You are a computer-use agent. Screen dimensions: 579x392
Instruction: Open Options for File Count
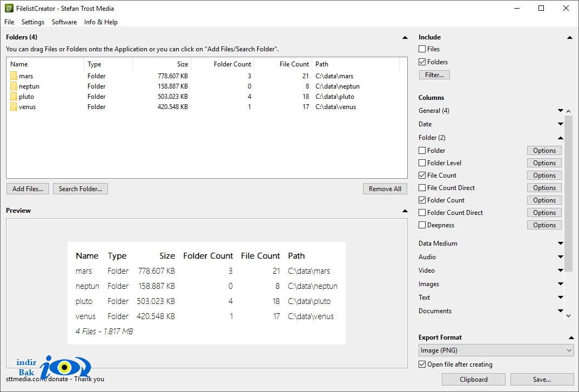544,175
